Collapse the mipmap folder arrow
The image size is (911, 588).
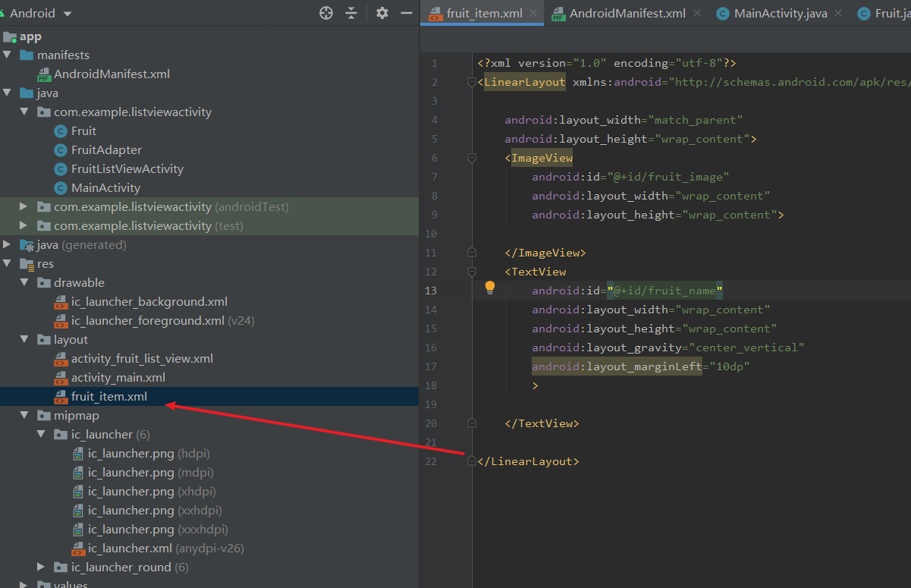pyautogui.click(x=24, y=416)
